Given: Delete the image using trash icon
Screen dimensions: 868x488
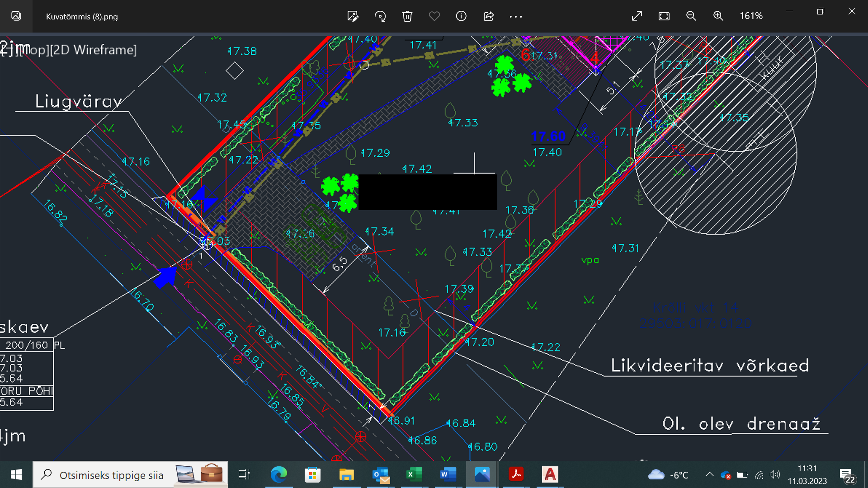Looking at the screenshot, I should (x=407, y=16).
